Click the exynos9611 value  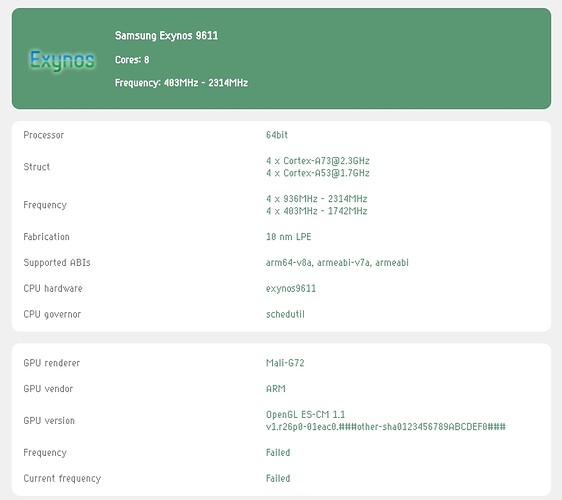tap(291, 289)
